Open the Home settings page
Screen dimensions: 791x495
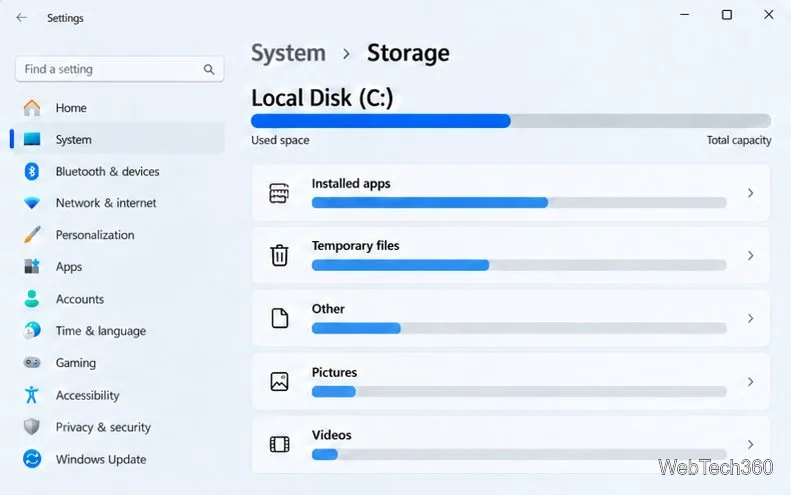pyautogui.click(x=118, y=107)
